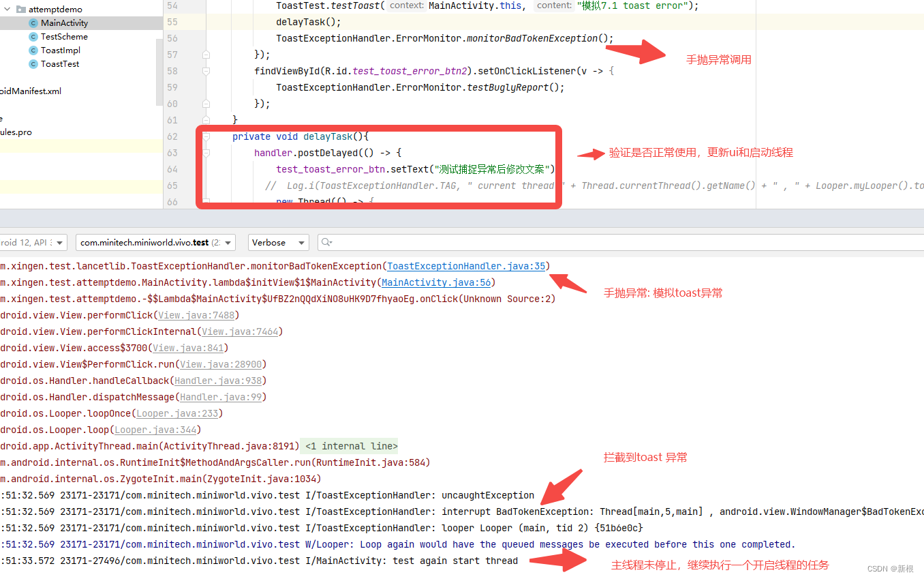Open MainActivity.java:56 link

click(x=436, y=282)
